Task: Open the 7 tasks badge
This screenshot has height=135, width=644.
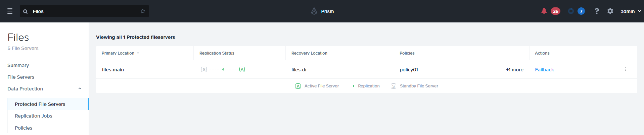Action: tap(581, 11)
